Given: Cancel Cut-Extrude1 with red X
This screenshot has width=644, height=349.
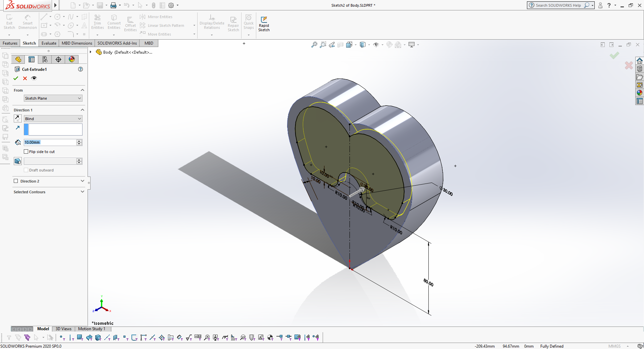Looking at the screenshot, I should [25, 78].
